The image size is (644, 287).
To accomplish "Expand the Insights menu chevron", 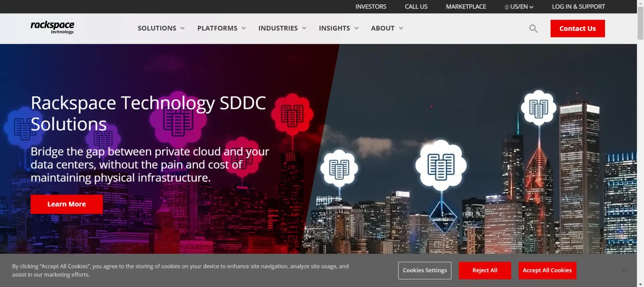I will pyautogui.click(x=356, y=28).
